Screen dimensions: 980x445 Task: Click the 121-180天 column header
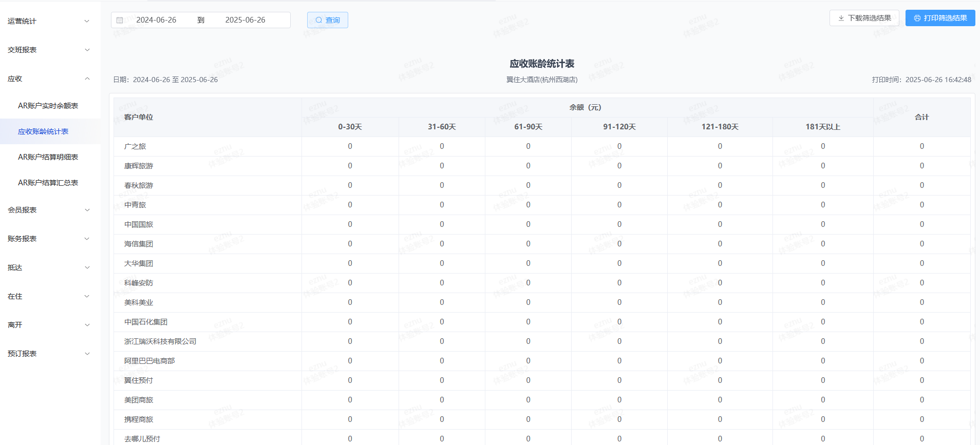tap(720, 127)
